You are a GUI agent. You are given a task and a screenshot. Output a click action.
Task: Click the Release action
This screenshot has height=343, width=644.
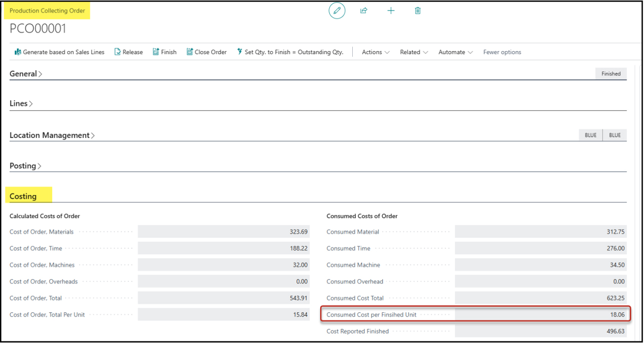pyautogui.click(x=129, y=52)
